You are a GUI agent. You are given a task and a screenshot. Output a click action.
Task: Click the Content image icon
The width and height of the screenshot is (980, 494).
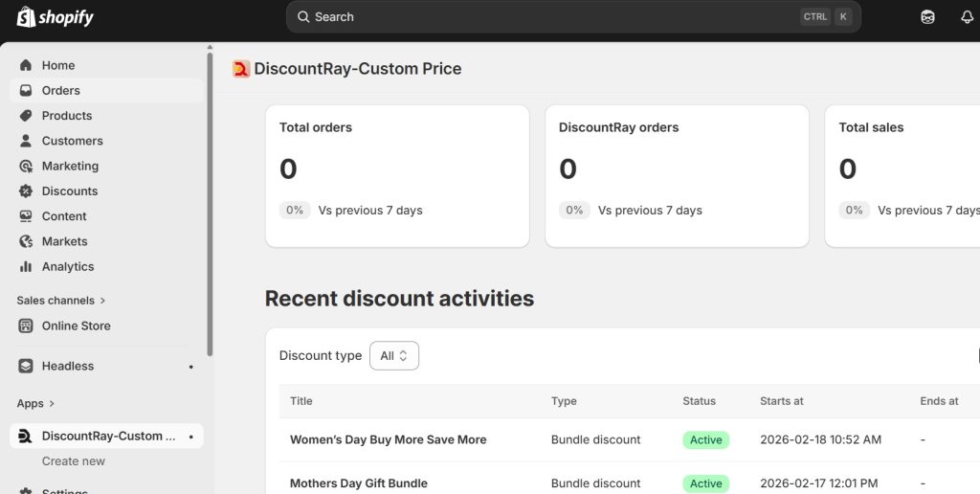click(x=26, y=216)
